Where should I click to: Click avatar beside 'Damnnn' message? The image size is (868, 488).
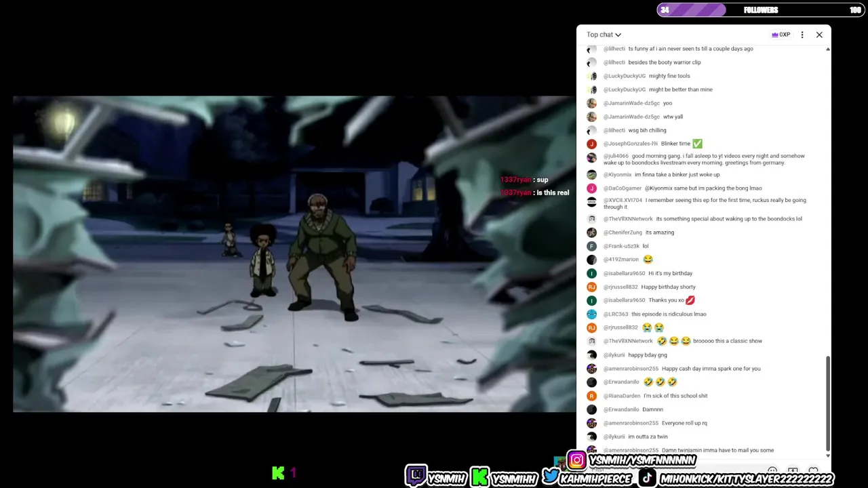(x=591, y=409)
